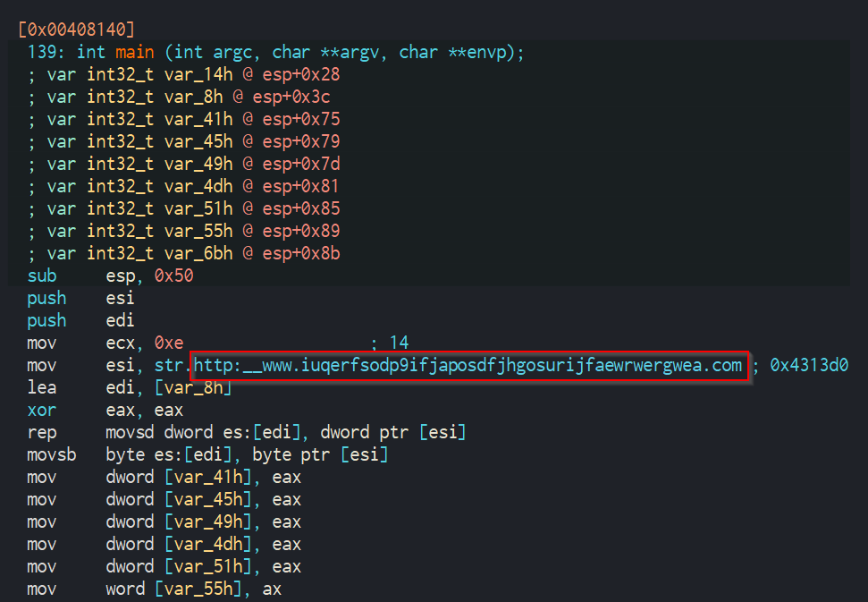This screenshot has height=602, width=868.
Task: Select the lea edi, [var_8h] instruction
Action: point(130,387)
